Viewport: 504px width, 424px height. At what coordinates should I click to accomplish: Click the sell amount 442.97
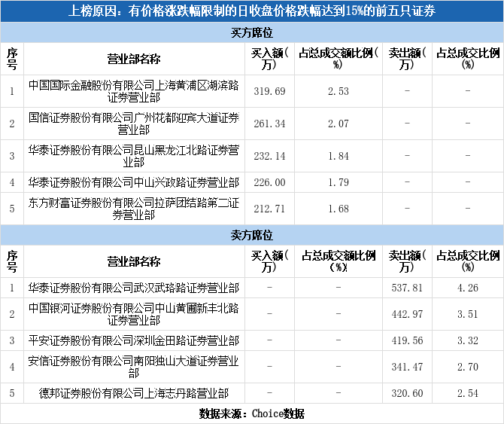click(407, 314)
